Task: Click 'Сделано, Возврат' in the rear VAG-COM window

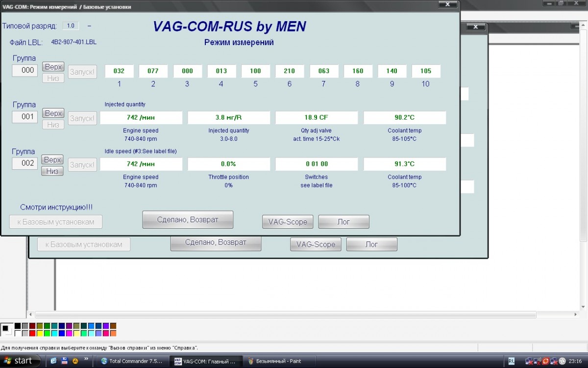Action: [x=216, y=243]
